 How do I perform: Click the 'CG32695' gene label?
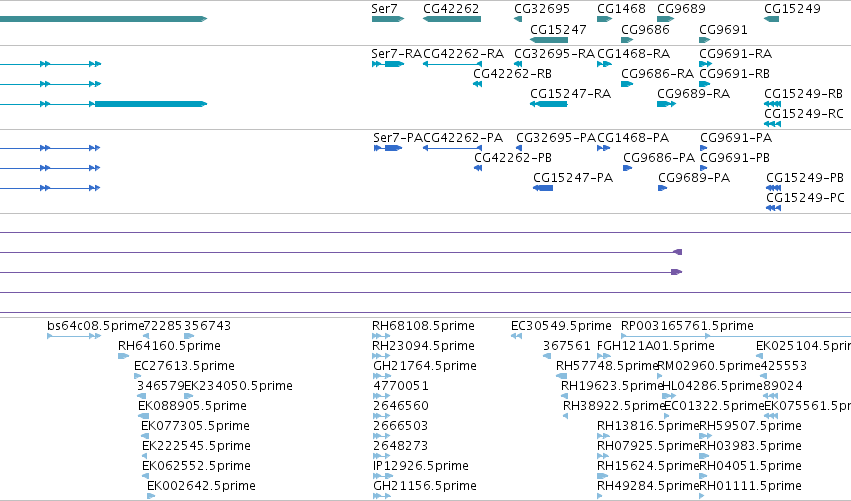click(x=542, y=9)
